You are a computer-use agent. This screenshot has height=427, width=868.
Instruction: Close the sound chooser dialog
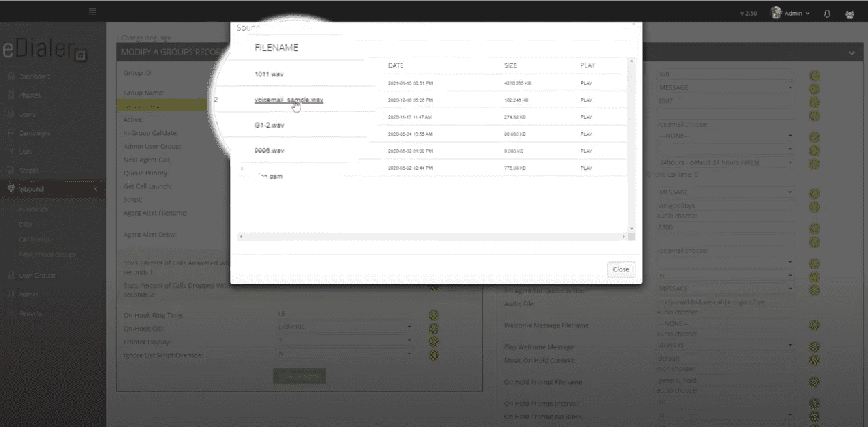tap(620, 269)
